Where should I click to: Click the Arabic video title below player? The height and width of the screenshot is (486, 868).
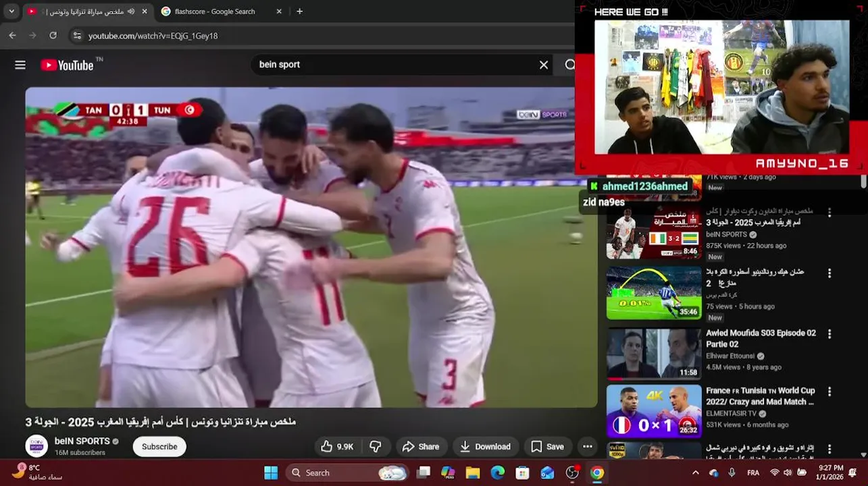(161, 421)
